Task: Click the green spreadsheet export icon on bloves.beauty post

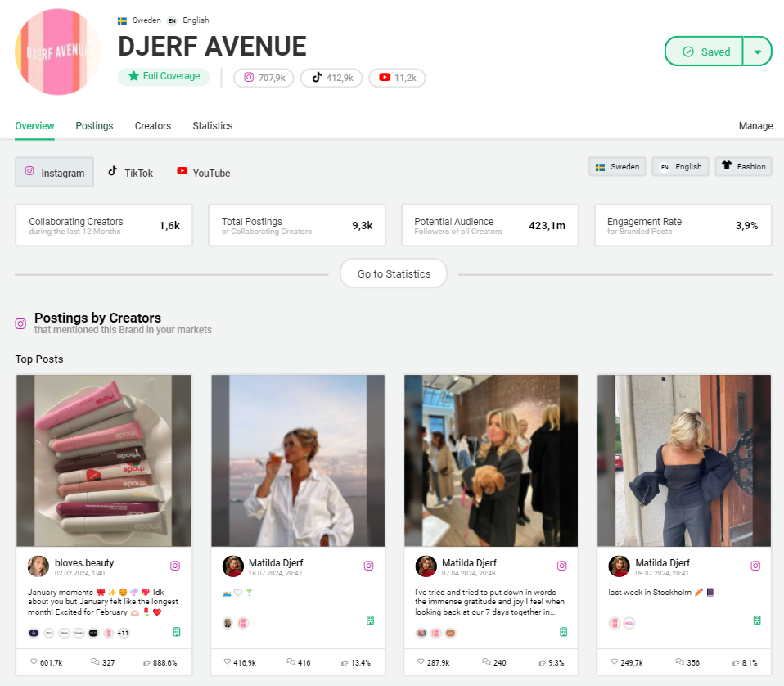Action: click(175, 631)
